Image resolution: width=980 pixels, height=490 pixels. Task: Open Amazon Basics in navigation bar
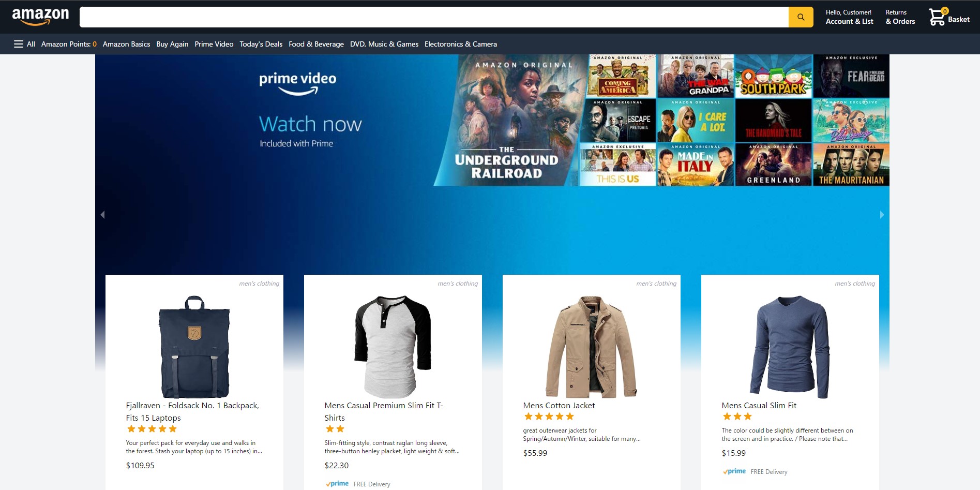coord(126,44)
